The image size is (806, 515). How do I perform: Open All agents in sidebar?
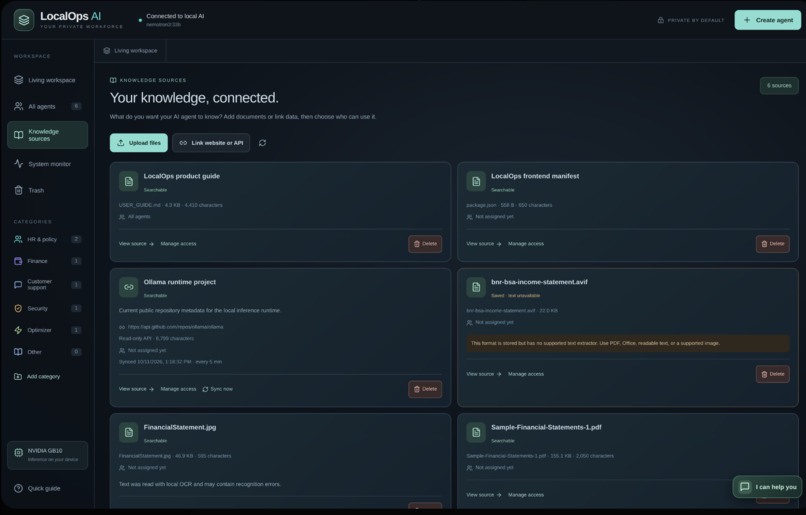pos(47,106)
